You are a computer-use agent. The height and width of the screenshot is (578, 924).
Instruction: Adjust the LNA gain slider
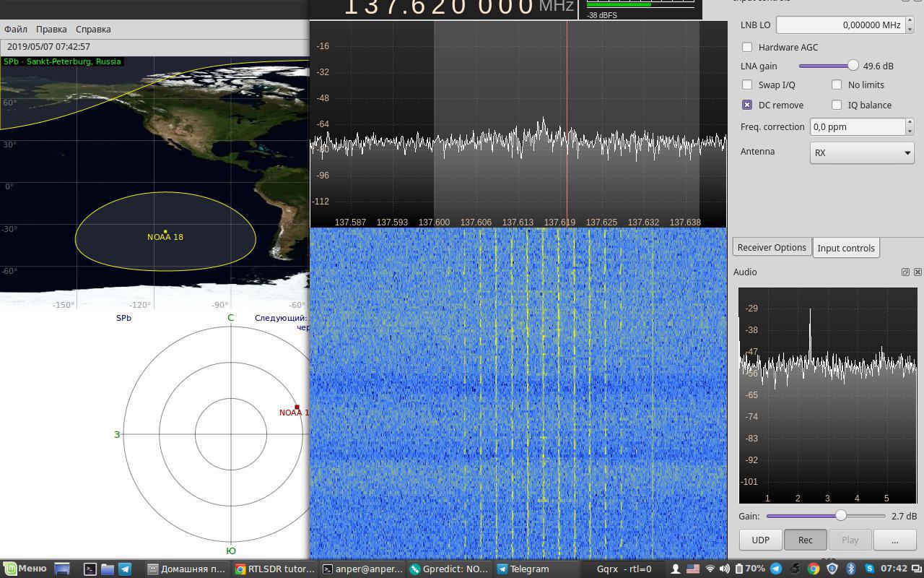[x=829, y=66]
